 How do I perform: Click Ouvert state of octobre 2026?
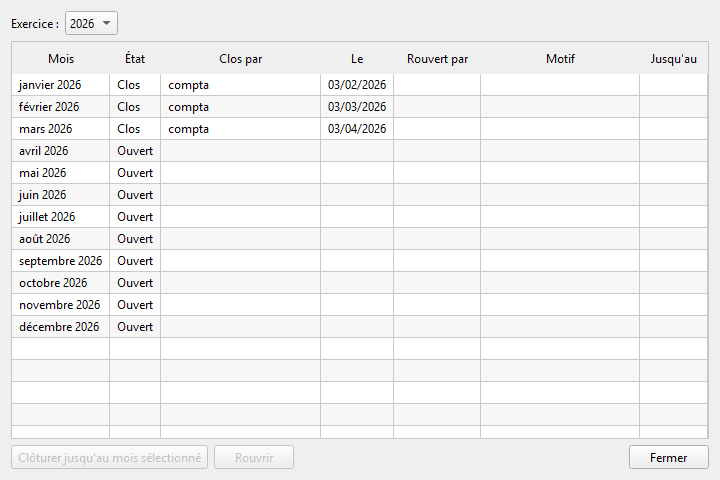(x=135, y=283)
